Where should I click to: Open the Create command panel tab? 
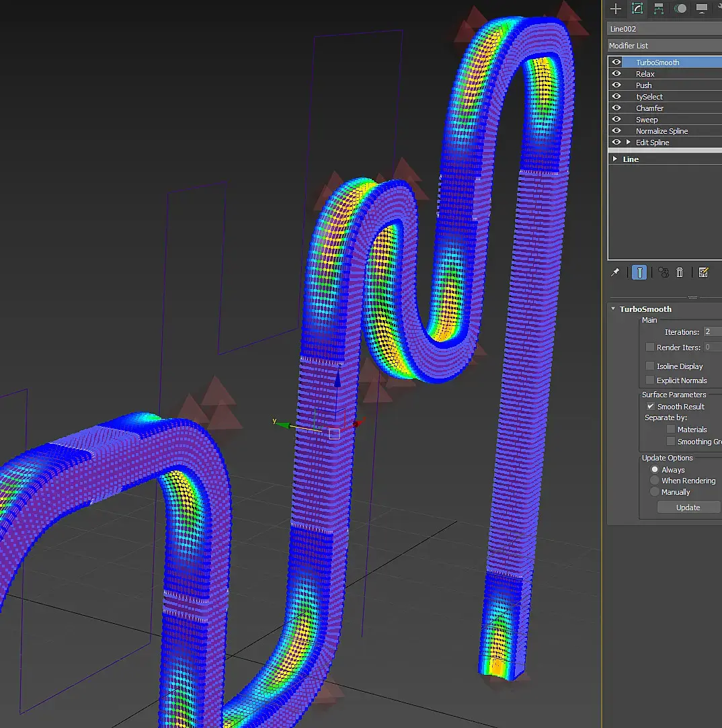615,9
